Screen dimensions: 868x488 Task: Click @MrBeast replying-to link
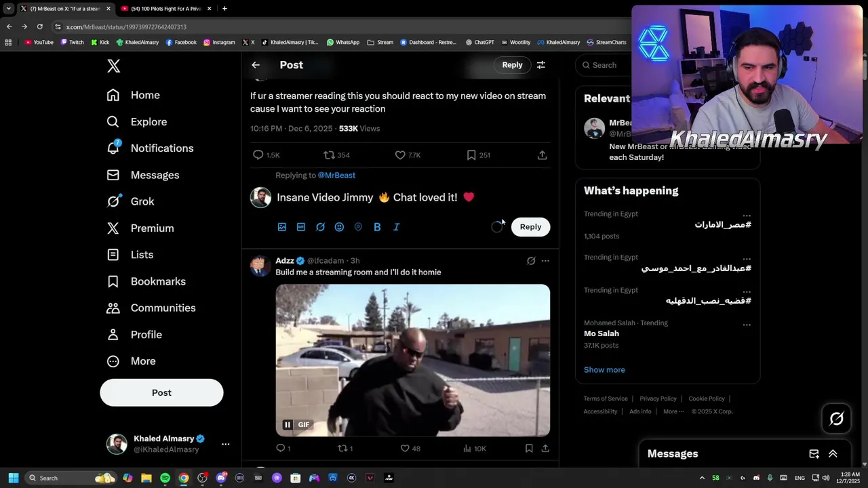point(336,176)
